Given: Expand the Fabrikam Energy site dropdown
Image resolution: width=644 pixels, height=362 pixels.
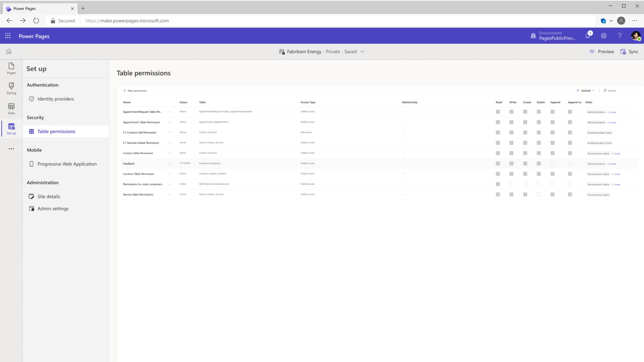Looking at the screenshot, I should click(x=363, y=51).
